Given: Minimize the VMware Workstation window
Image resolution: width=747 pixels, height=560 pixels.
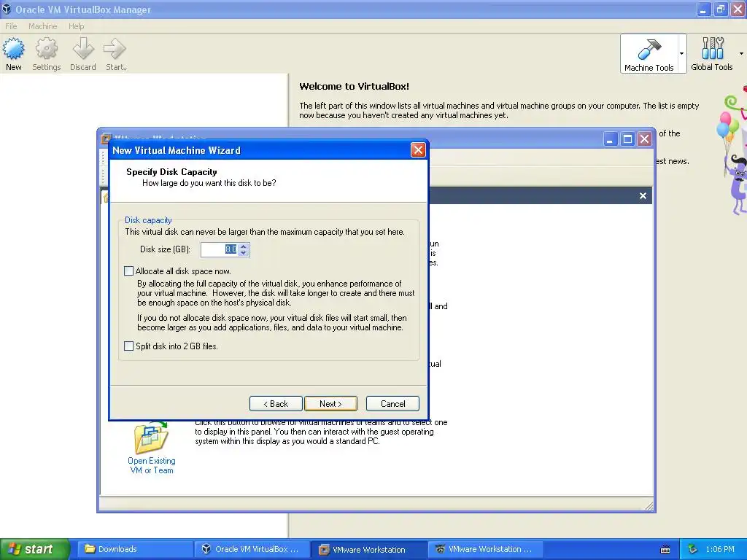Looking at the screenshot, I should coord(611,139).
